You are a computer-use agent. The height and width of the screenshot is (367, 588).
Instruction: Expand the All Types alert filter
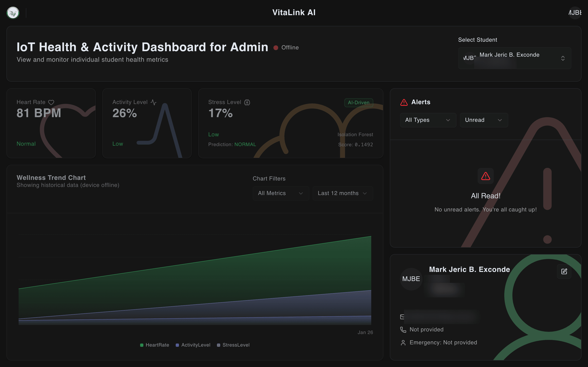click(x=428, y=120)
